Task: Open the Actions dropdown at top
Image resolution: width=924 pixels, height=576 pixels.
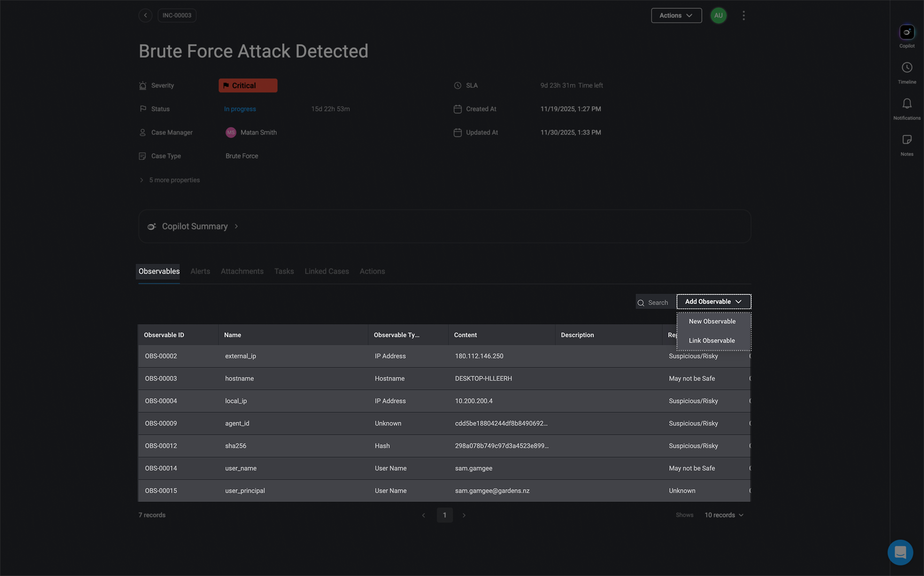Action: click(x=676, y=15)
